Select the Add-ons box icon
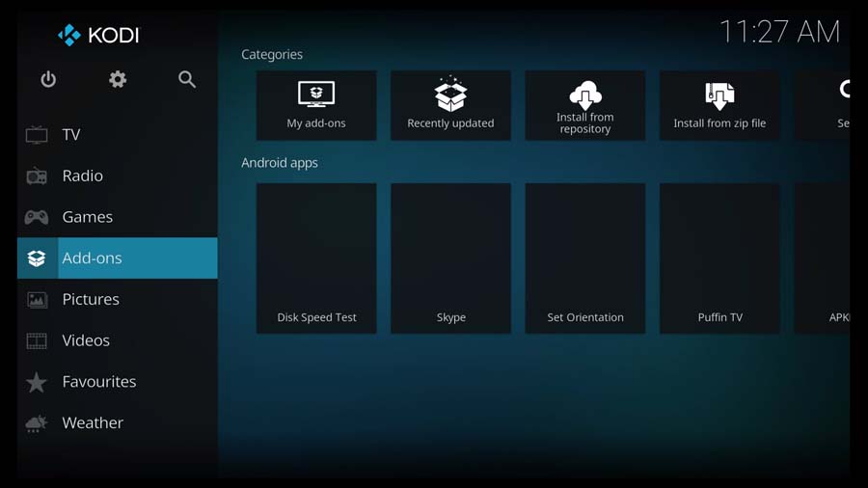The image size is (868, 488). (37, 258)
